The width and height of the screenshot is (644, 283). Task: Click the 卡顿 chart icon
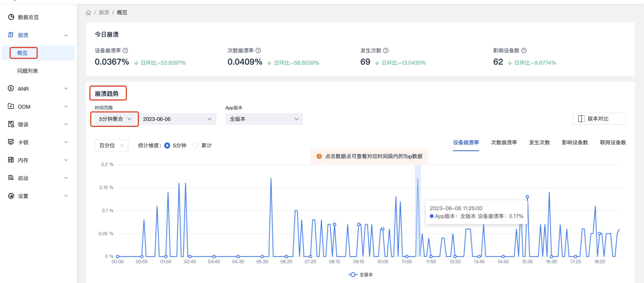pyautogui.click(x=11, y=142)
